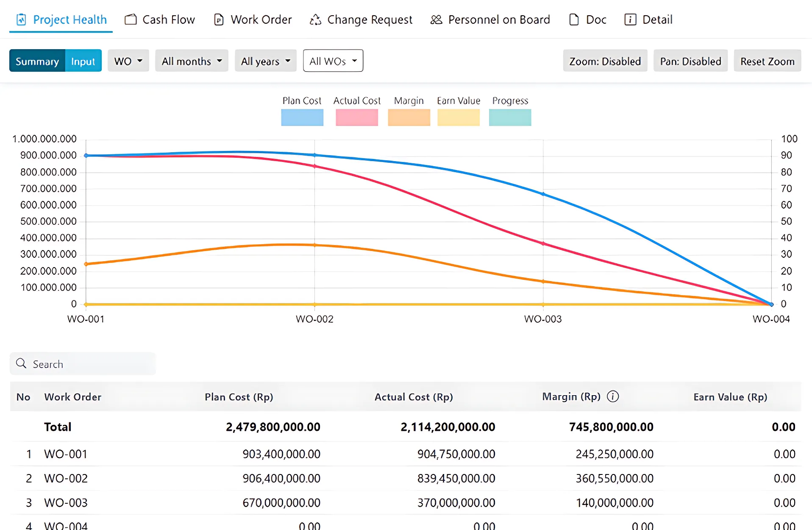Image resolution: width=812 pixels, height=530 pixels.
Task: Click into the Search field
Action: click(89, 364)
